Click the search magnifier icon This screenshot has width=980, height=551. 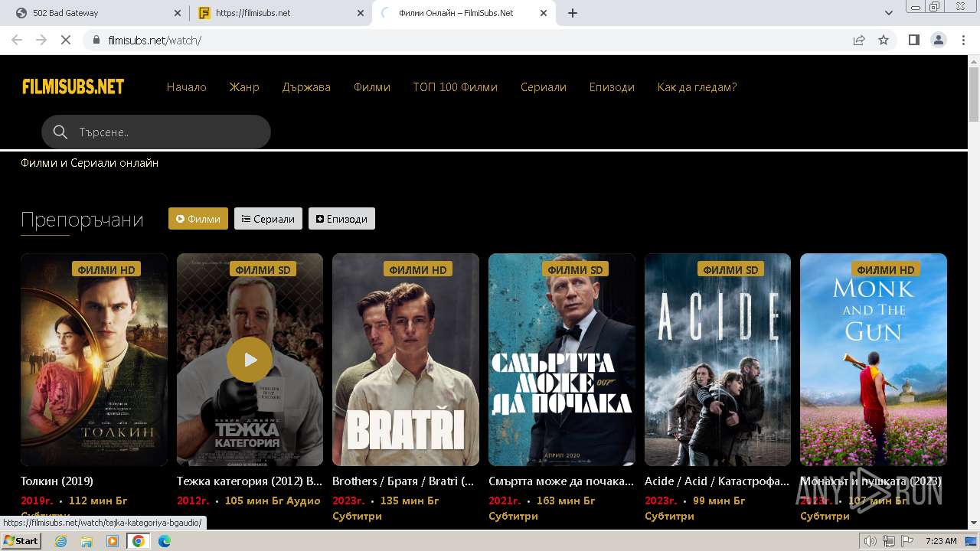click(60, 132)
